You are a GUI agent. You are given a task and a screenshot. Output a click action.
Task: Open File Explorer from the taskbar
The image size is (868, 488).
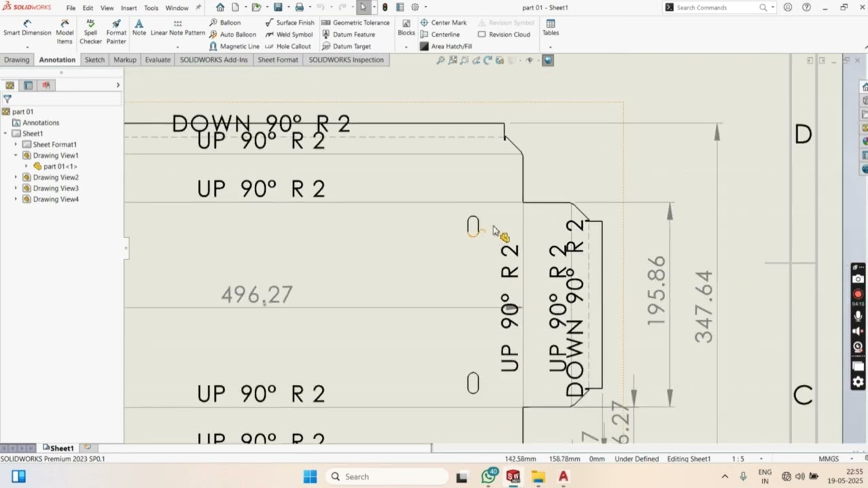click(538, 476)
